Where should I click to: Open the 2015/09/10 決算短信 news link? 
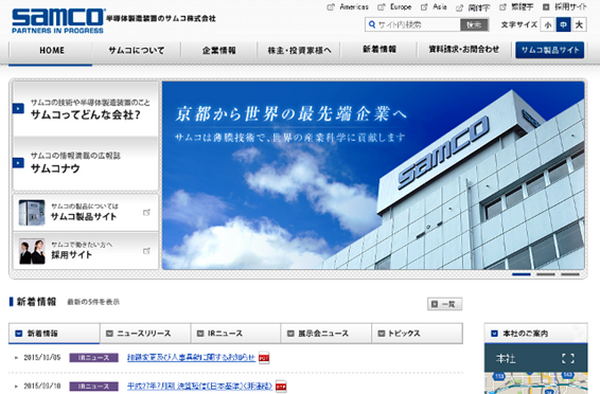click(x=199, y=386)
